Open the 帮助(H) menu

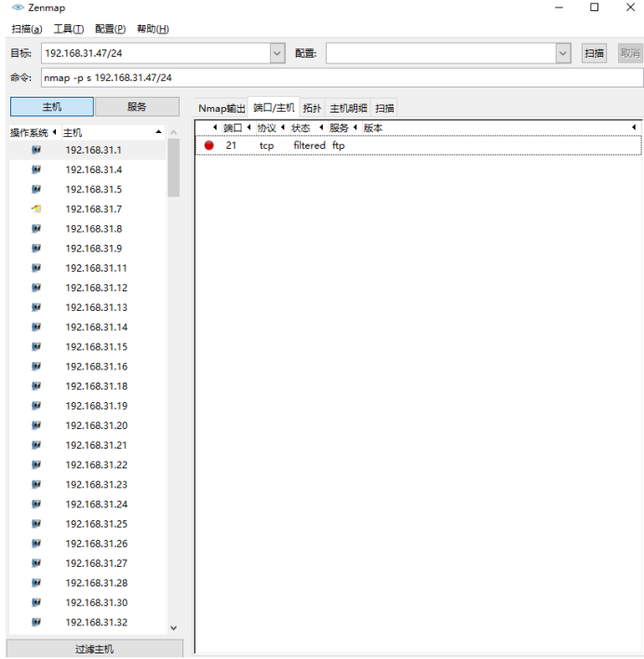tap(153, 29)
